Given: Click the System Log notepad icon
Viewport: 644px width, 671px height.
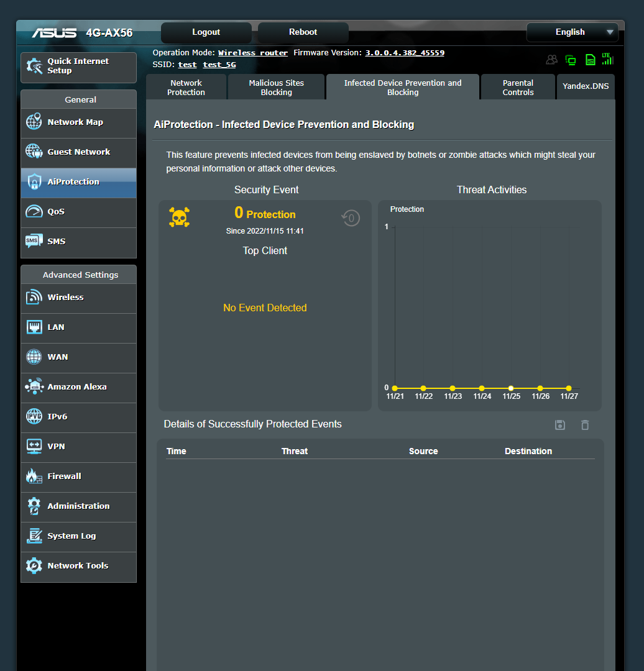Looking at the screenshot, I should pos(34,536).
